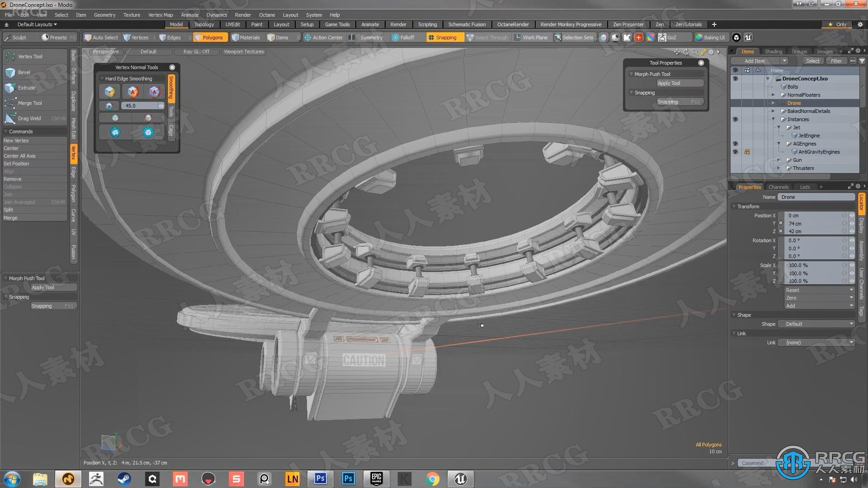Click the first Hard Edge Smoothing cube icon
This screenshot has height=488, width=868.
pyautogui.click(x=109, y=92)
